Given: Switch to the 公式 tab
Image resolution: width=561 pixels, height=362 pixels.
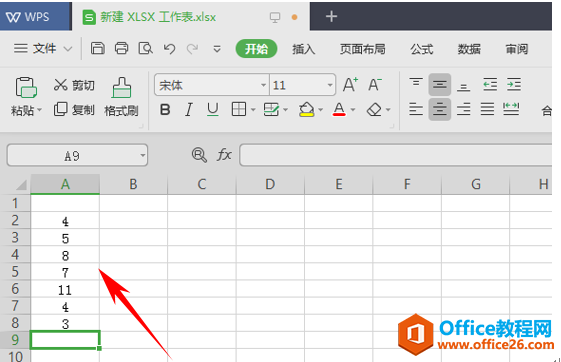Looking at the screenshot, I should 422,49.
